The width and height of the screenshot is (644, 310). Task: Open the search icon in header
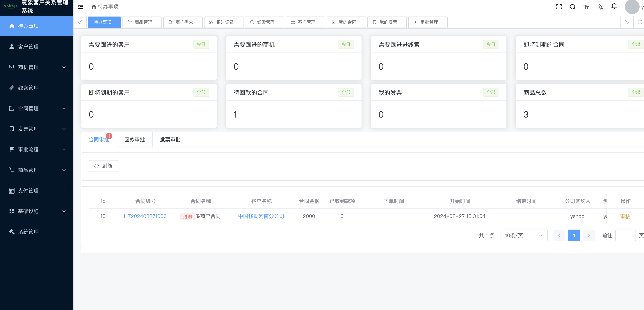[x=572, y=7]
